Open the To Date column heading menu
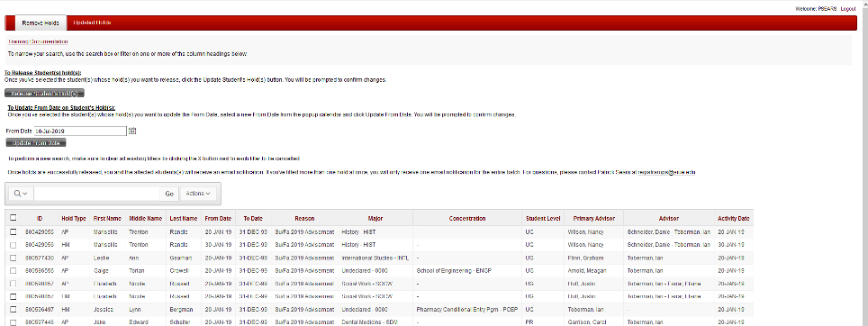 tap(253, 219)
